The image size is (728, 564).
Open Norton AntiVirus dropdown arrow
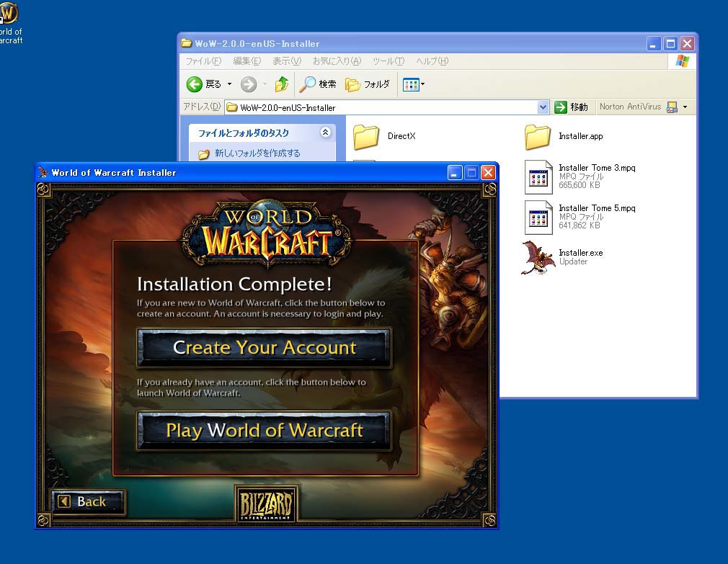685,107
